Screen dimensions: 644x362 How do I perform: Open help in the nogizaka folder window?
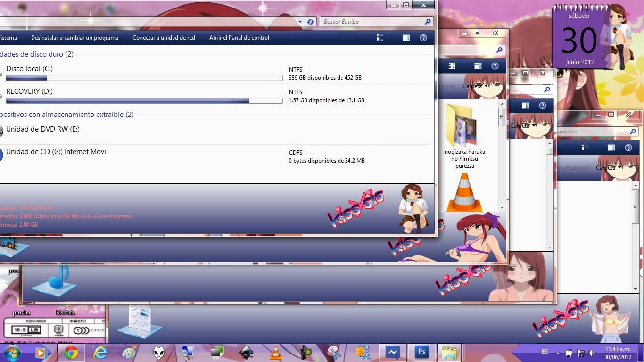(x=495, y=66)
